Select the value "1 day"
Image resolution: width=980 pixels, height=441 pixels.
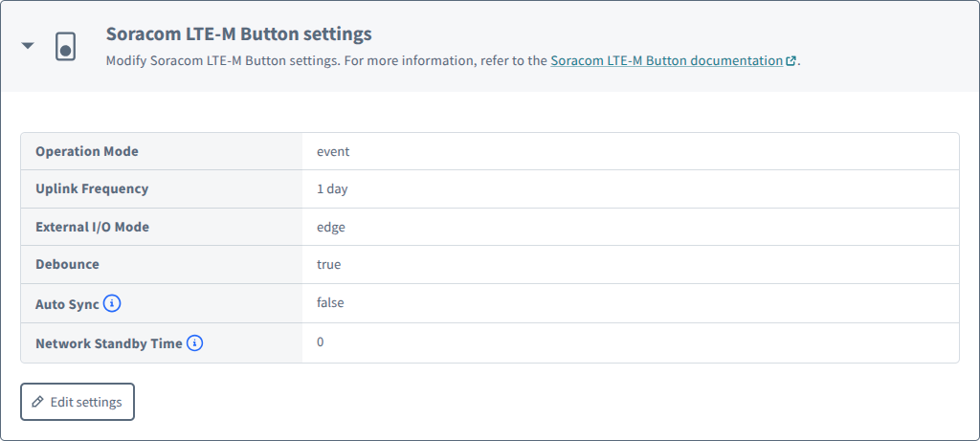[x=332, y=188]
